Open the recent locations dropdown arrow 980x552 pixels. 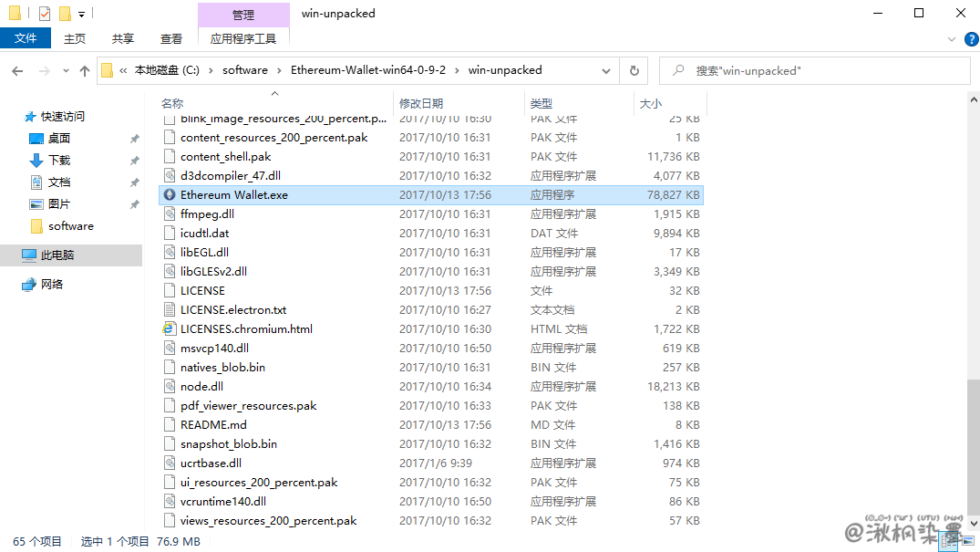66,70
